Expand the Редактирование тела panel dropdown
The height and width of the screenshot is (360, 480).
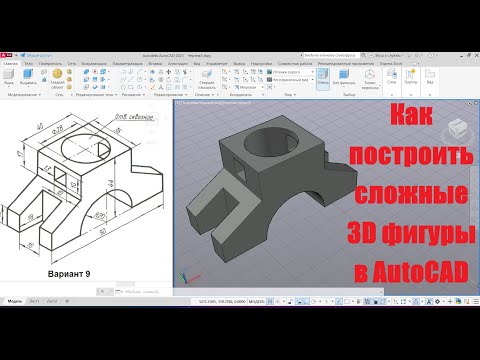point(97,95)
